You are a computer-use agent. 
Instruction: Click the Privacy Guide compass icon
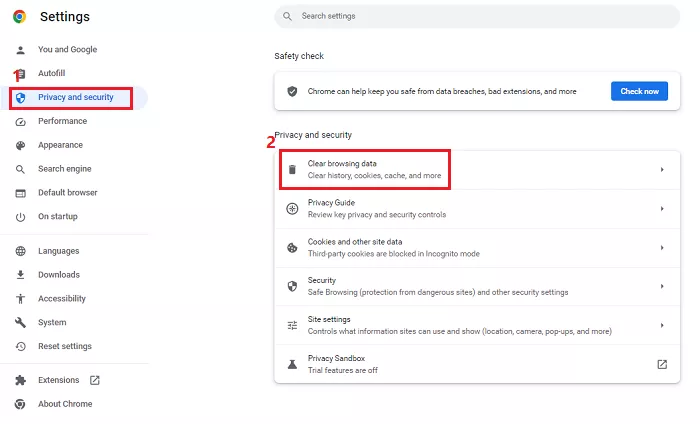click(x=292, y=209)
